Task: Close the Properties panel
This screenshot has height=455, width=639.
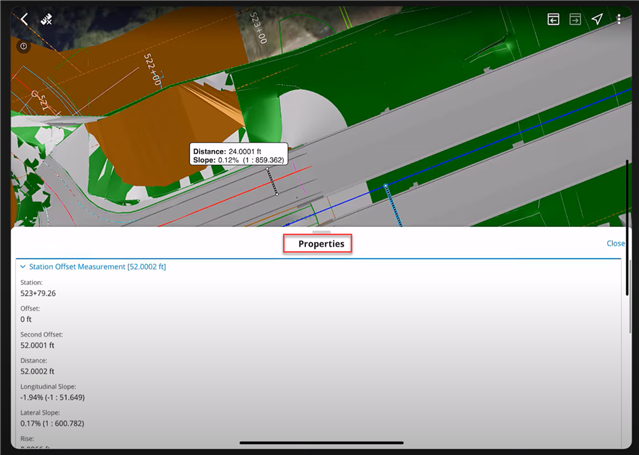Action: 615,243
